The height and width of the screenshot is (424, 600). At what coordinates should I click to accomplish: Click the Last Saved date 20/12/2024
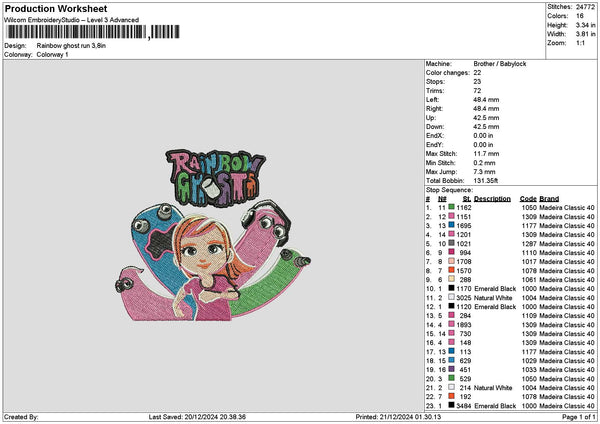(x=201, y=417)
